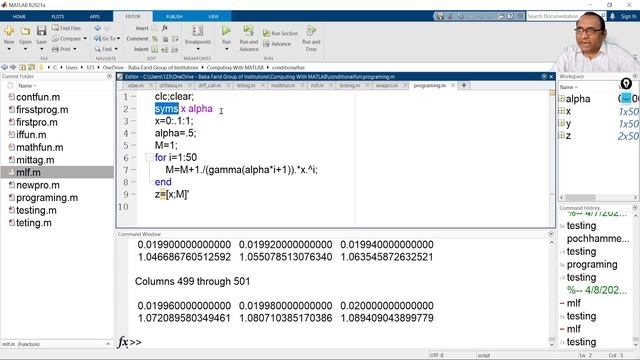
Task: Click Run and Time
Action: pyautogui.click(x=311, y=38)
